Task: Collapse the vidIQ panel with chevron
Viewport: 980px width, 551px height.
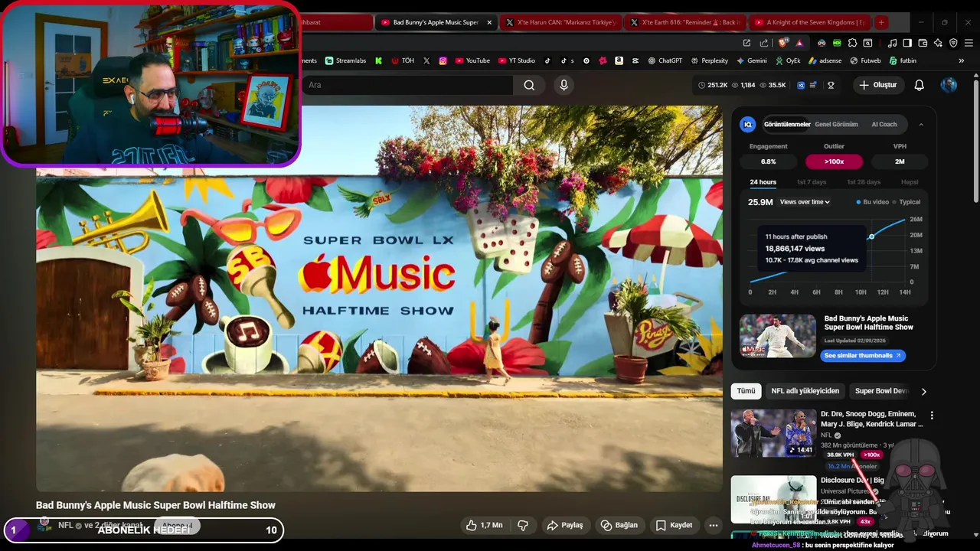Action: tap(921, 124)
